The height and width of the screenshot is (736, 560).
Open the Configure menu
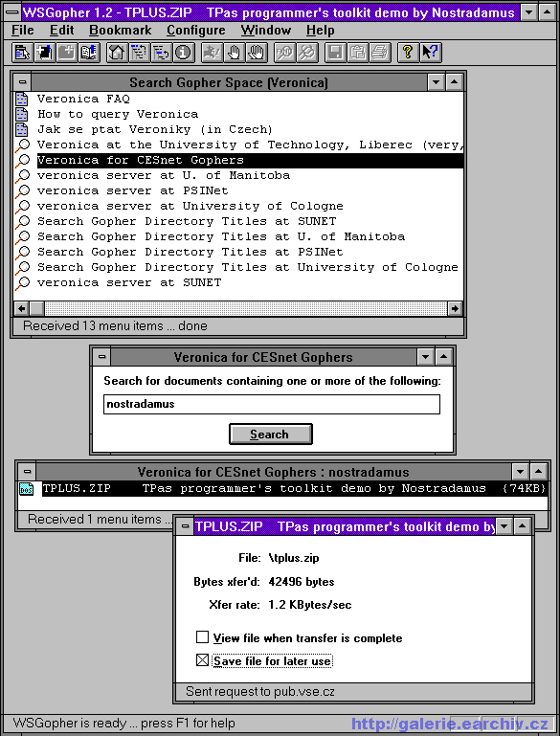(196, 31)
